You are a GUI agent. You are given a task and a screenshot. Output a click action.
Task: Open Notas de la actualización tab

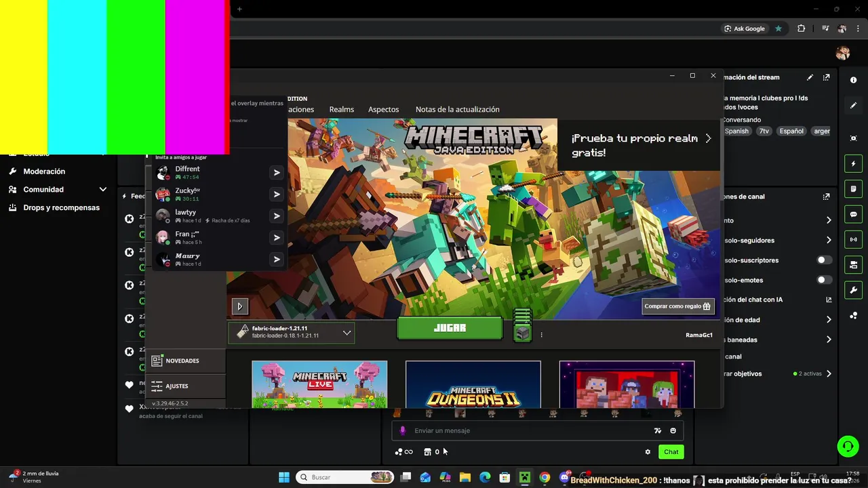click(458, 109)
